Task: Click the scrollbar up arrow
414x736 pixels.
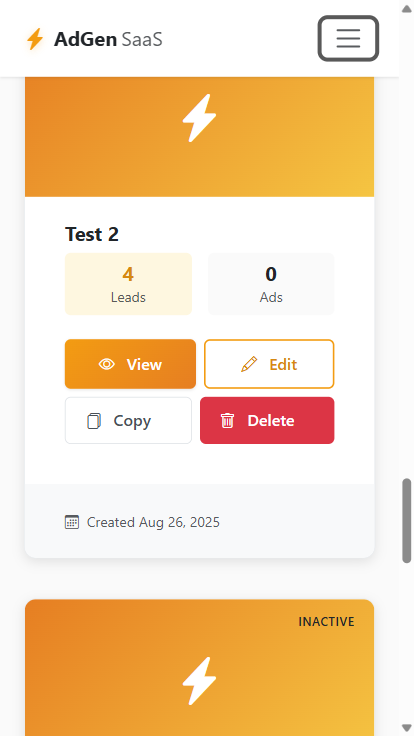Action: pos(406,8)
